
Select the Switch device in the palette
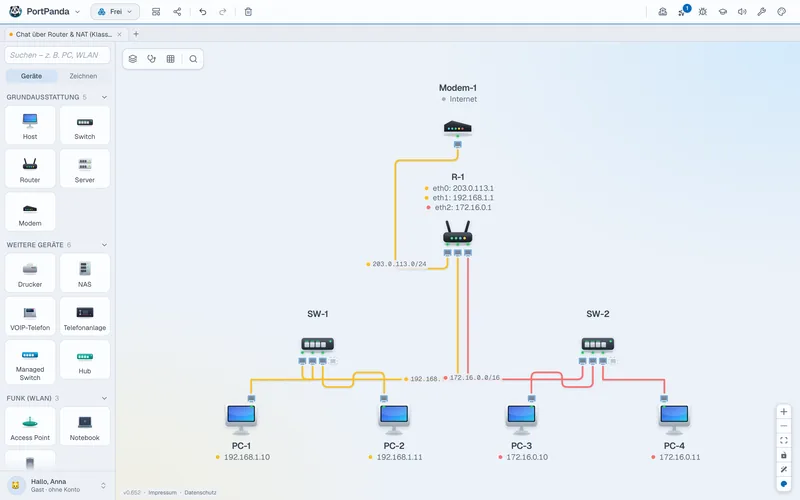(85, 126)
